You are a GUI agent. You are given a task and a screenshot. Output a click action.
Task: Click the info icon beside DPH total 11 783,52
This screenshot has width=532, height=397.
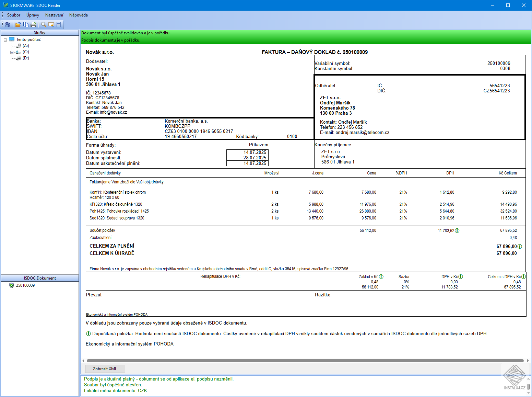point(457,231)
